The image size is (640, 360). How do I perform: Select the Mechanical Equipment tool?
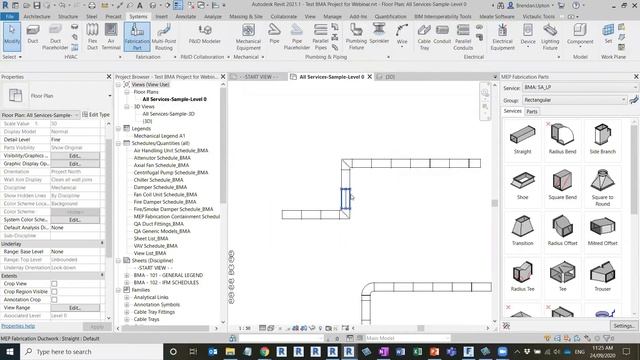coord(248,37)
